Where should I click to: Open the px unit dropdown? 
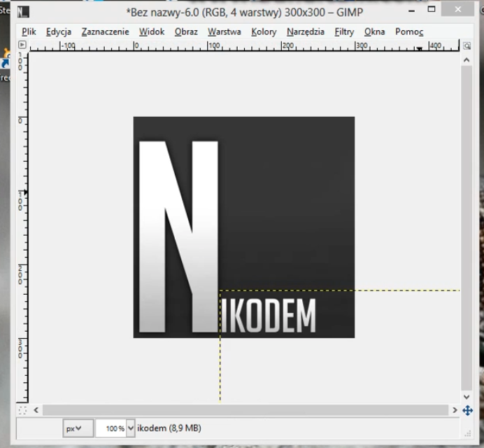(73, 428)
